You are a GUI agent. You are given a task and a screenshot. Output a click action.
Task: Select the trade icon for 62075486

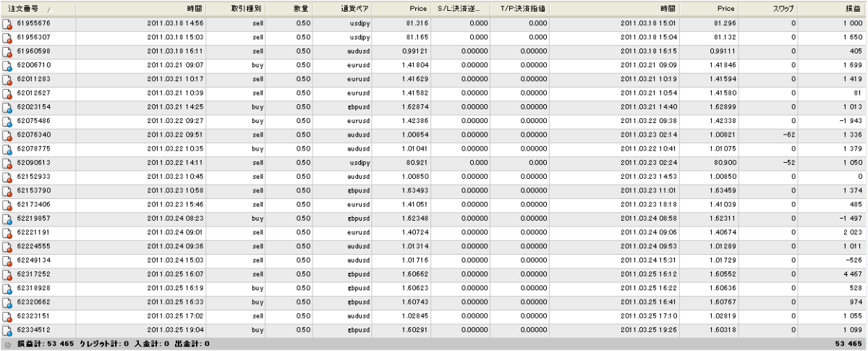point(8,121)
